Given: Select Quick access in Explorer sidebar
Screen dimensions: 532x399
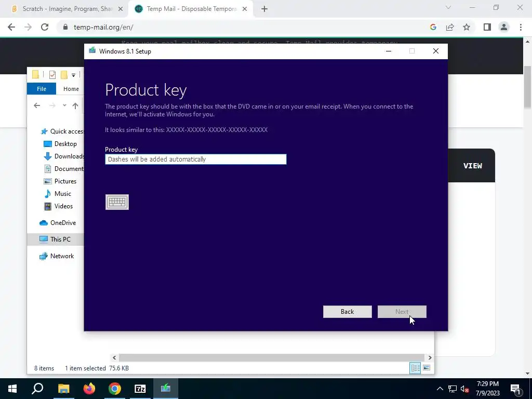Looking at the screenshot, I should [62, 131].
